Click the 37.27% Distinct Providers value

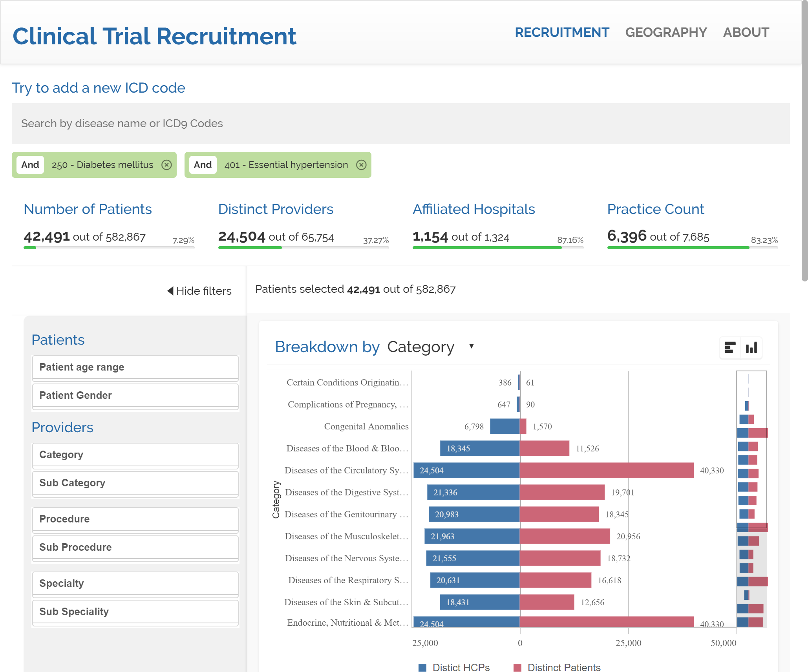(x=376, y=240)
